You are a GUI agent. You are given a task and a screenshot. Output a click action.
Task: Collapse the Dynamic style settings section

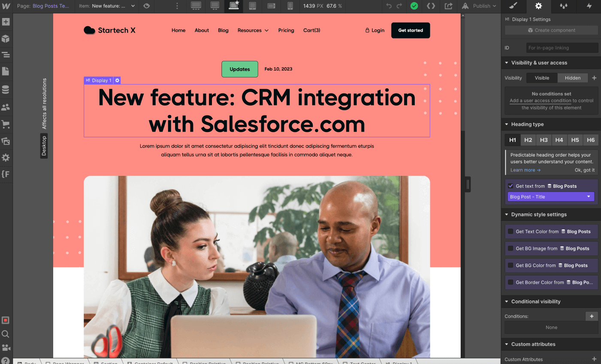[507, 214]
